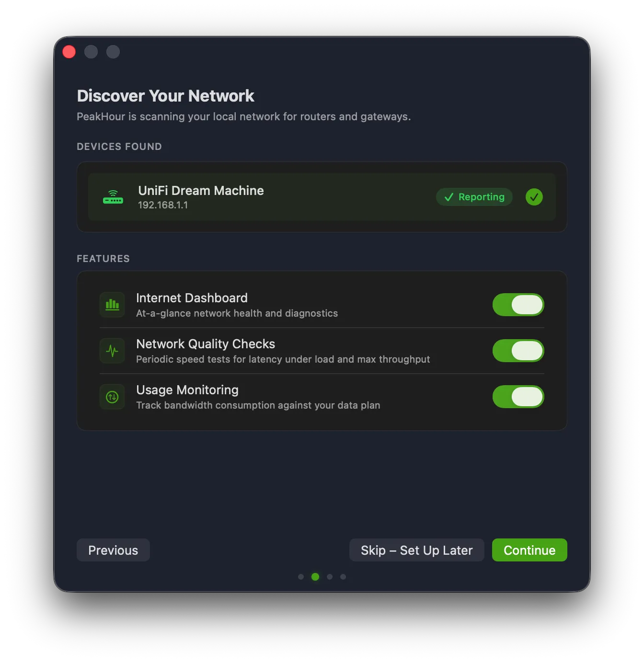Click the Internet Dashboard bar chart icon
644x663 pixels.
pos(112,305)
